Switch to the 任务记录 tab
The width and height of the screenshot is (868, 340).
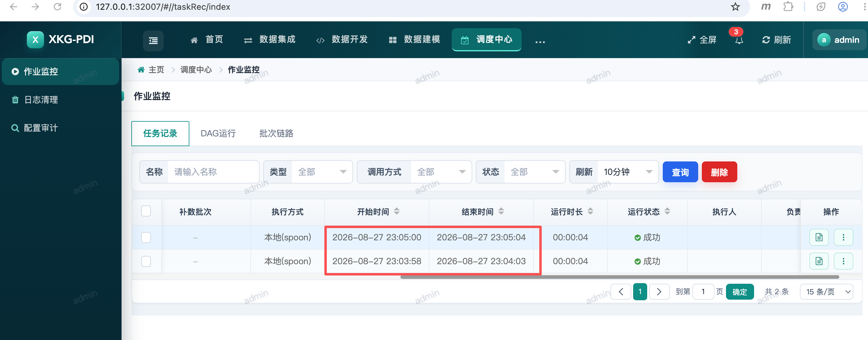(x=160, y=134)
